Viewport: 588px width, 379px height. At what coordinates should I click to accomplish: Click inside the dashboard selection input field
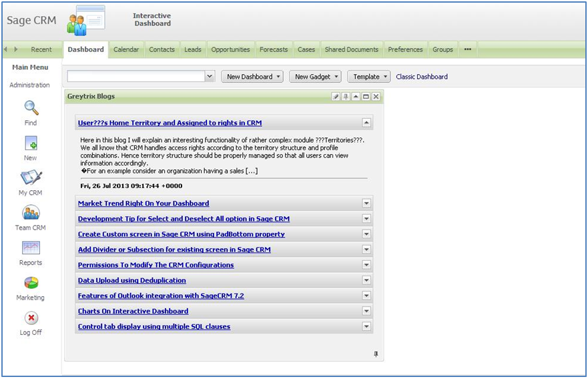136,77
